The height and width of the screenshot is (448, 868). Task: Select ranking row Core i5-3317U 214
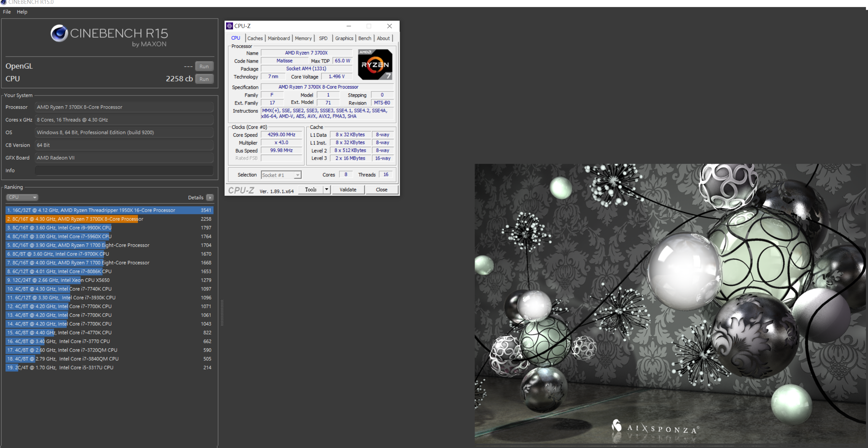[x=109, y=368]
